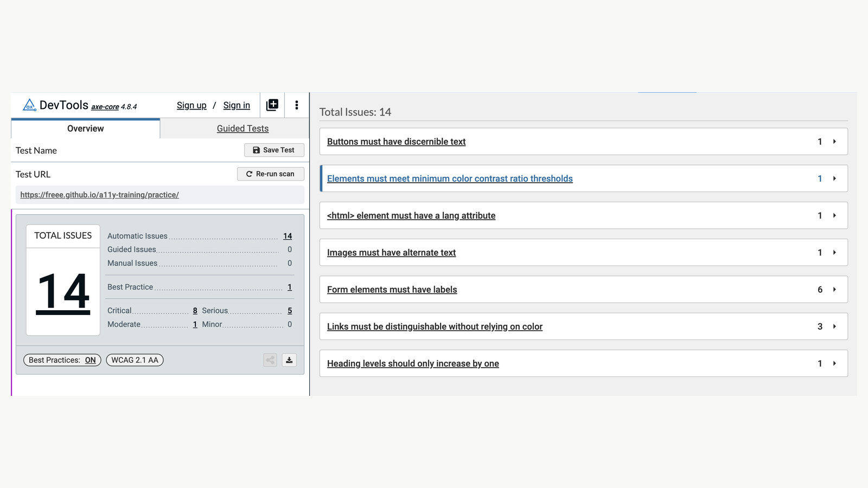Image resolution: width=868 pixels, height=488 pixels.
Task: Click the Sign up link
Action: [192, 105]
